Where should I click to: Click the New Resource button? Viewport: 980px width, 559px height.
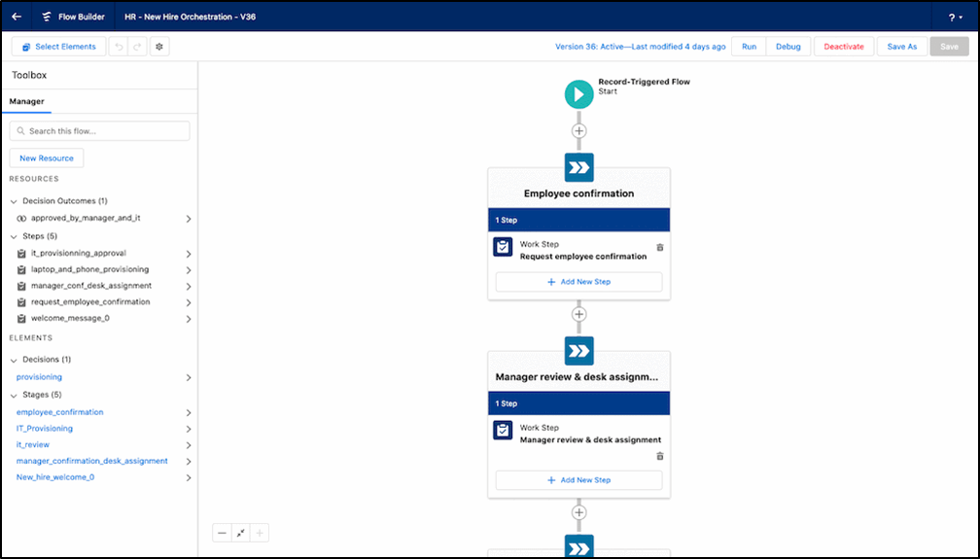47,158
